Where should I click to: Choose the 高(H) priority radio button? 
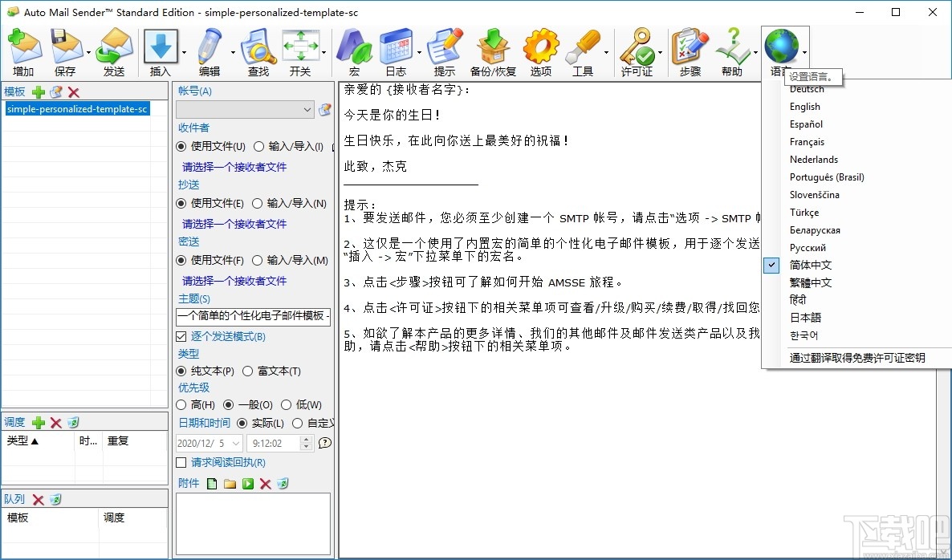pos(182,405)
